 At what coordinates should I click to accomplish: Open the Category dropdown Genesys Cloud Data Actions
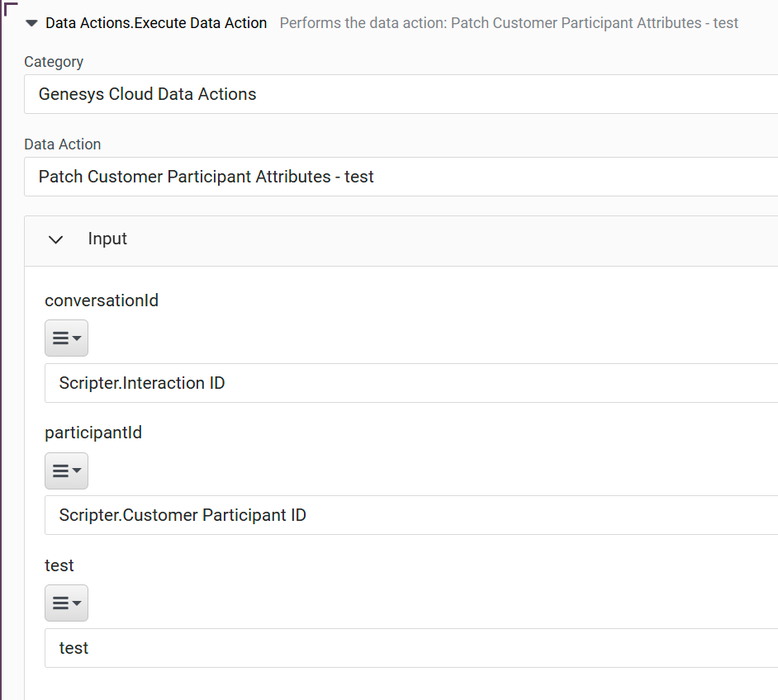(401, 94)
